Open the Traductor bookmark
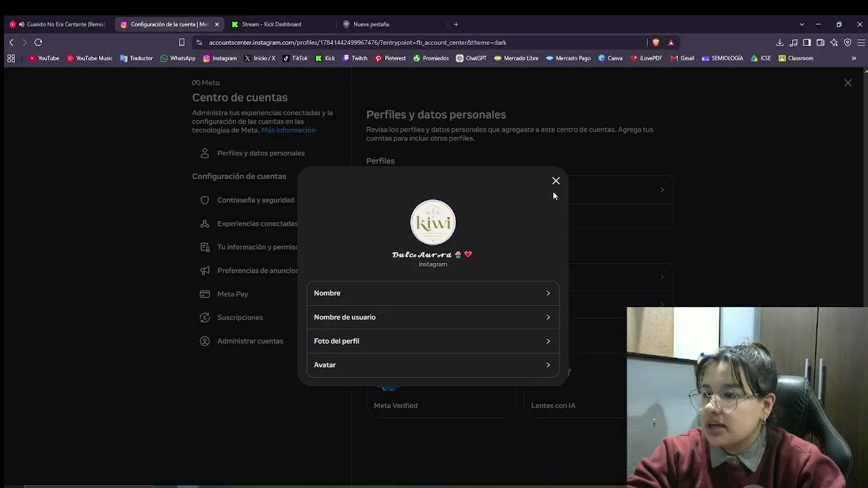Viewport: 868px width, 488px height. pos(136,58)
